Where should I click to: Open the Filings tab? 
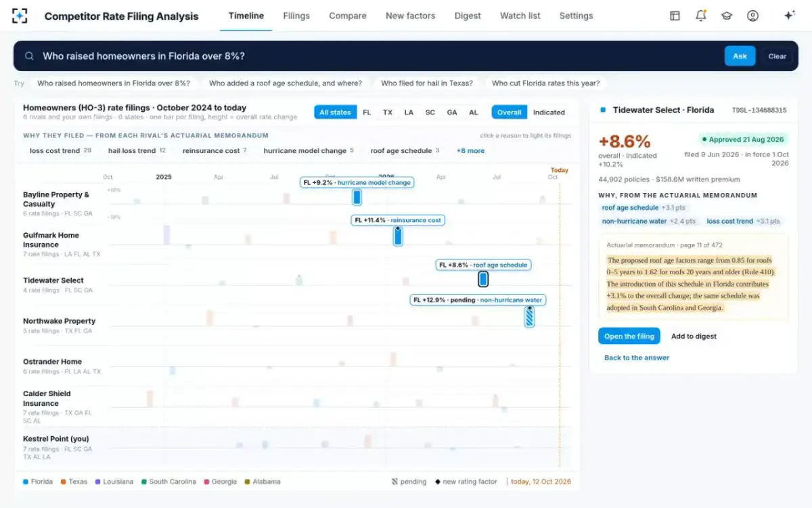pyautogui.click(x=296, y=16)
